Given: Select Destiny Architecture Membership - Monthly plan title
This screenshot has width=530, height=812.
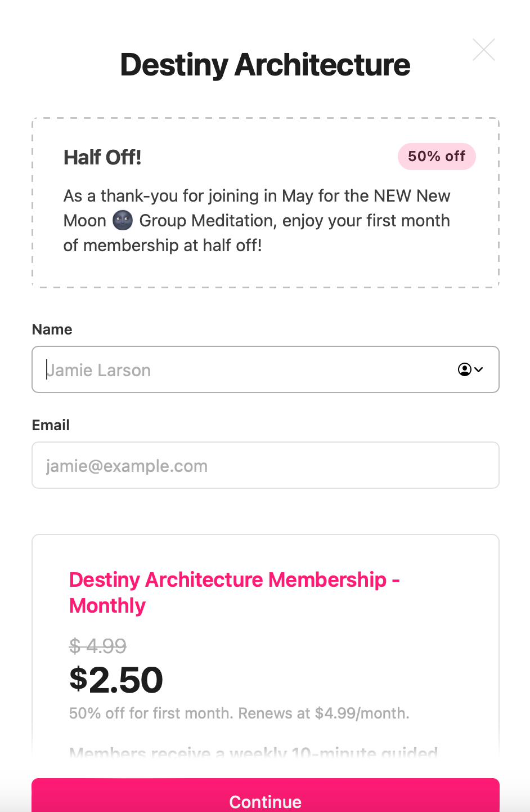Looking at the screenshot, I should point(235,592).
